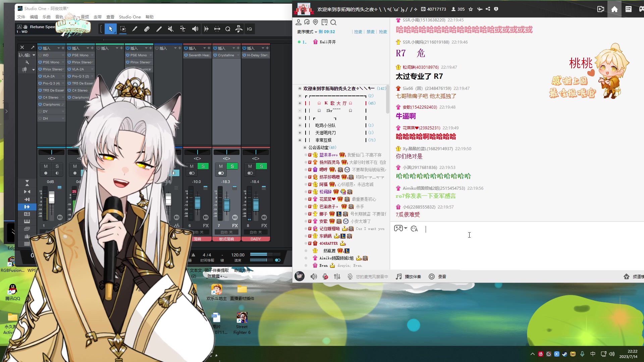This screenshot has width=644, height=362.
Task: Add an insert to channel 6 with plus
Action: click(x=209, y=48)
